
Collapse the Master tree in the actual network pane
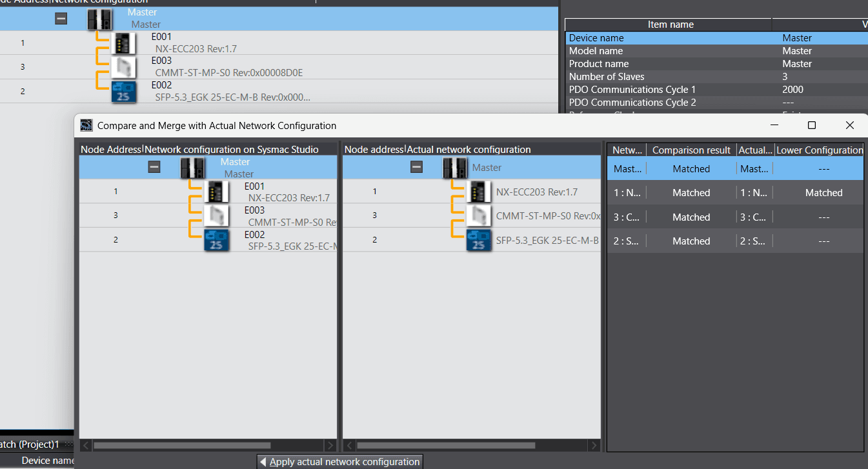tap(416, 166)
